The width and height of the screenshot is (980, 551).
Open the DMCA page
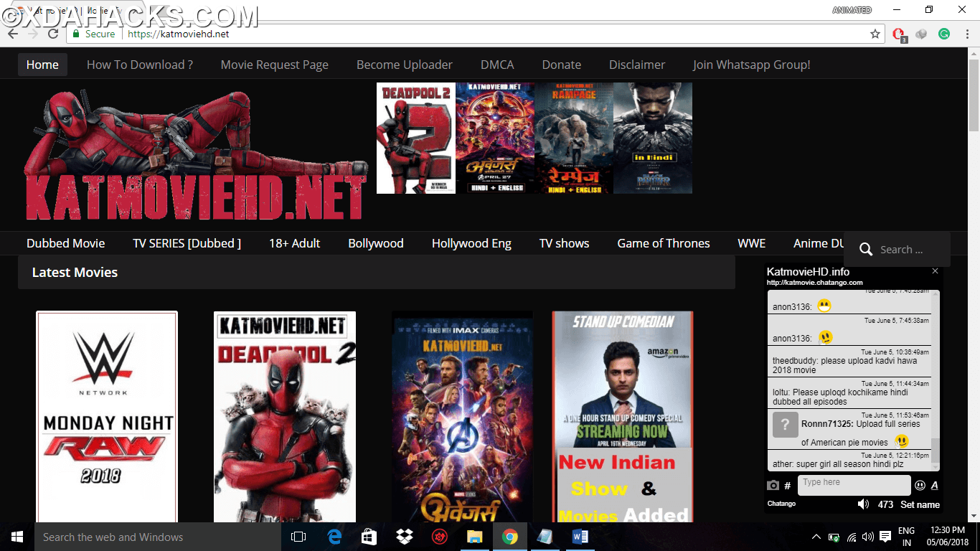[497, 65]
